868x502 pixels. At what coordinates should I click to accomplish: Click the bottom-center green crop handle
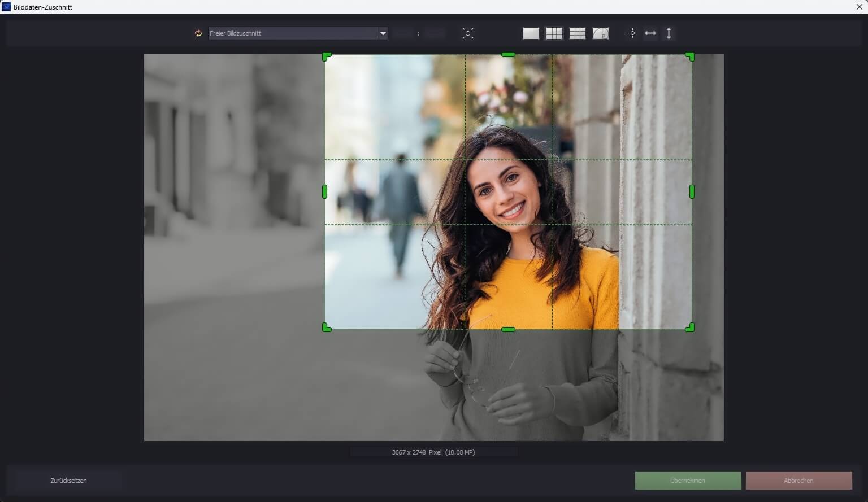507,329
